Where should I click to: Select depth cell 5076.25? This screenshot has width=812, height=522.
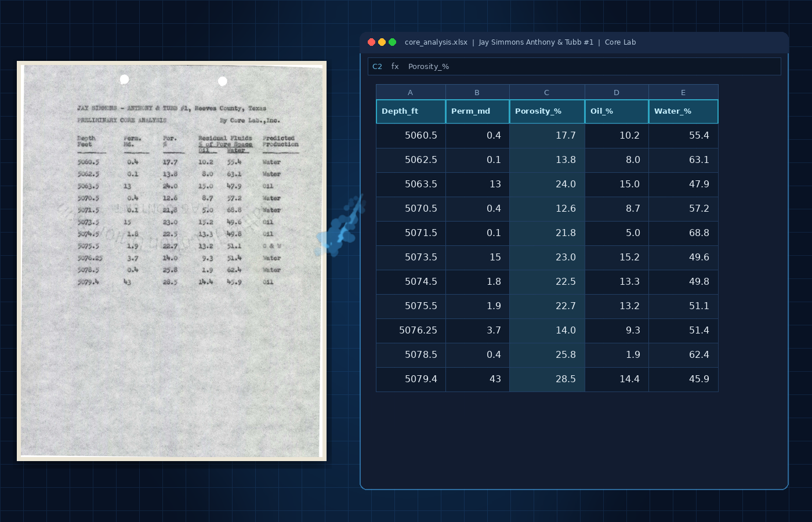pos(411,331)
